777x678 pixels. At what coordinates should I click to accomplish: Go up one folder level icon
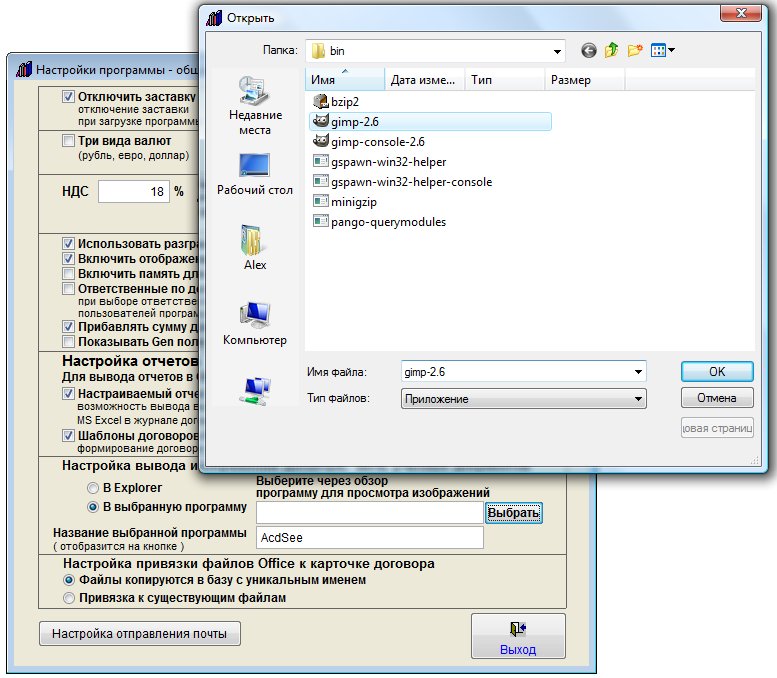point(611,50)
